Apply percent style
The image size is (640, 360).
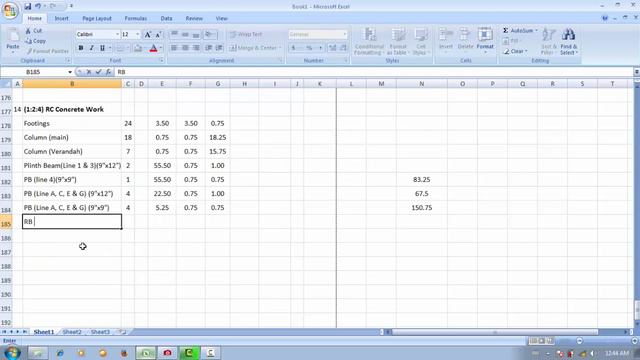(x=309, y=48)
